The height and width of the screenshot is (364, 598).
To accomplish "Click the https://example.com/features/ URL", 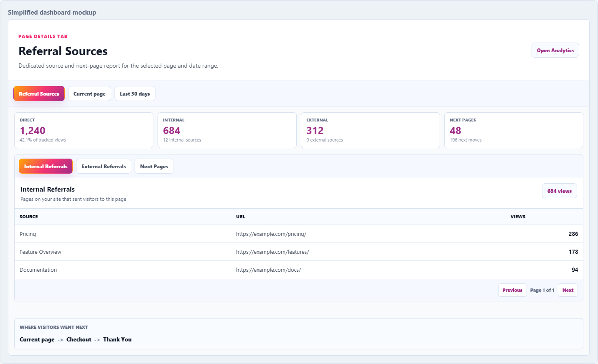I will coord(272,252).
